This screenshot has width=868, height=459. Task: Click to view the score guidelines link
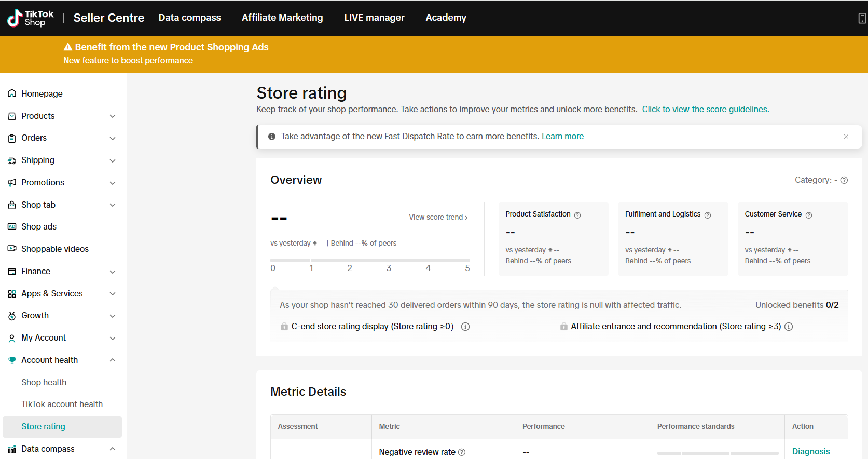pyautogui.click(x=705, y=109)
